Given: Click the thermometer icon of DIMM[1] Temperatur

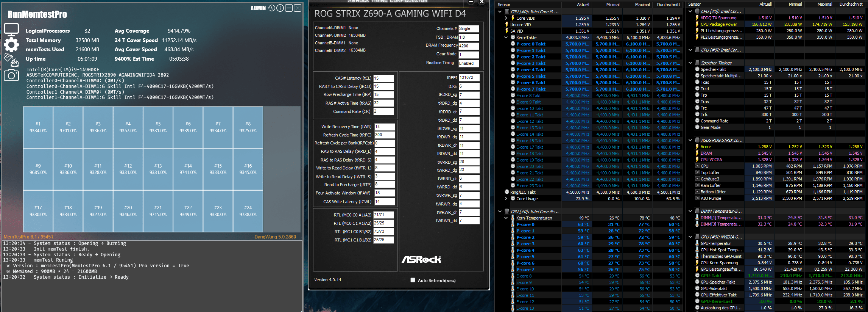Looking at the screenshot, I should pyautogui.click(x=697, y=218).
